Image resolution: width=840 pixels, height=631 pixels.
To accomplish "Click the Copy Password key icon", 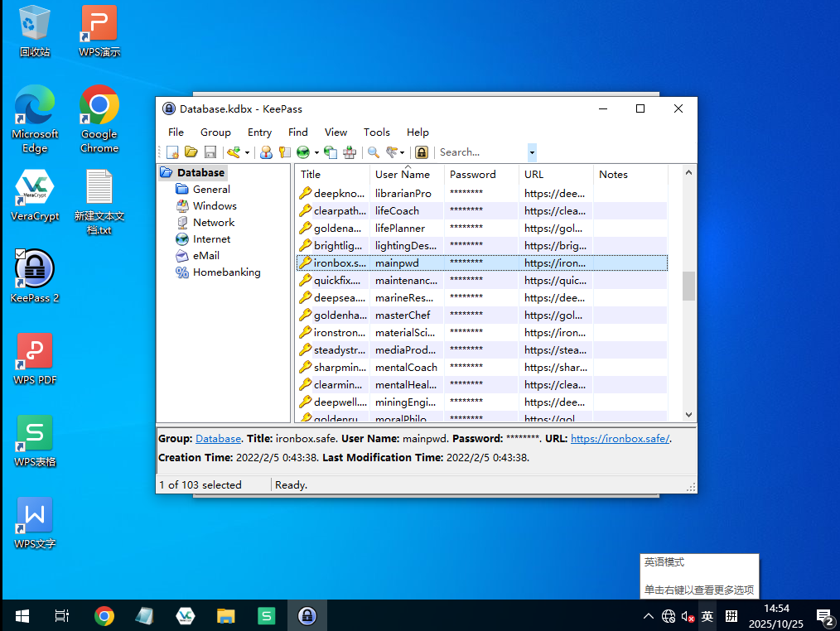I will (x=284, y=152).
